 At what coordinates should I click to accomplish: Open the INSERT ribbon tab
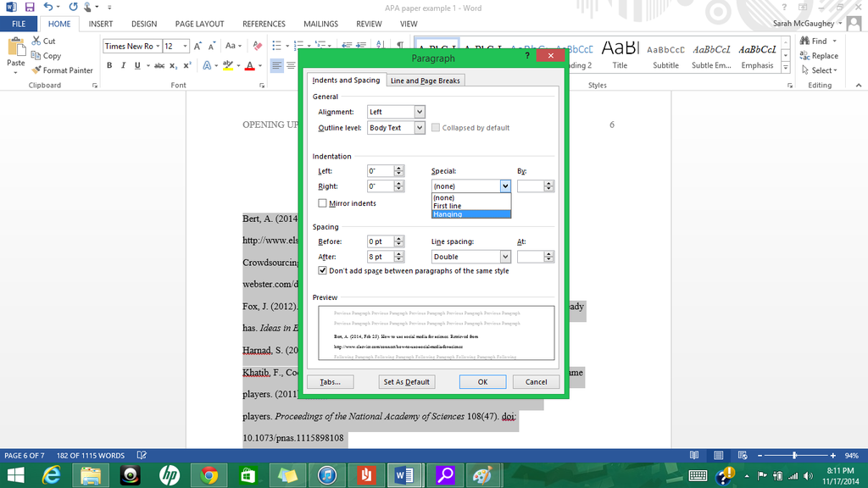click(x=100, y=24)
